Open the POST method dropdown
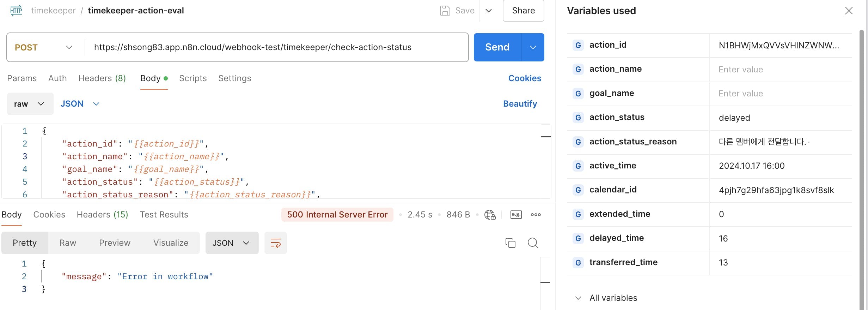The image size is (868, 310). pos(44,47)
